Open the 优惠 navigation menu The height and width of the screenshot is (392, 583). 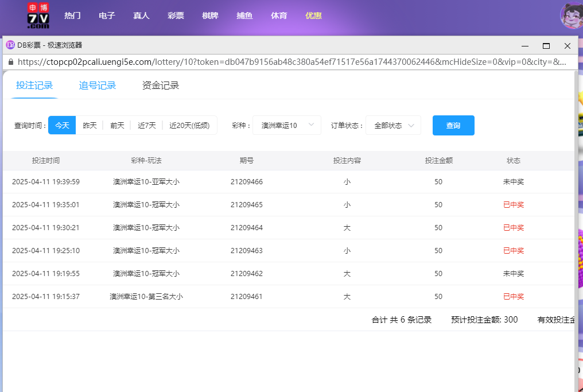(x=313, y=15)
